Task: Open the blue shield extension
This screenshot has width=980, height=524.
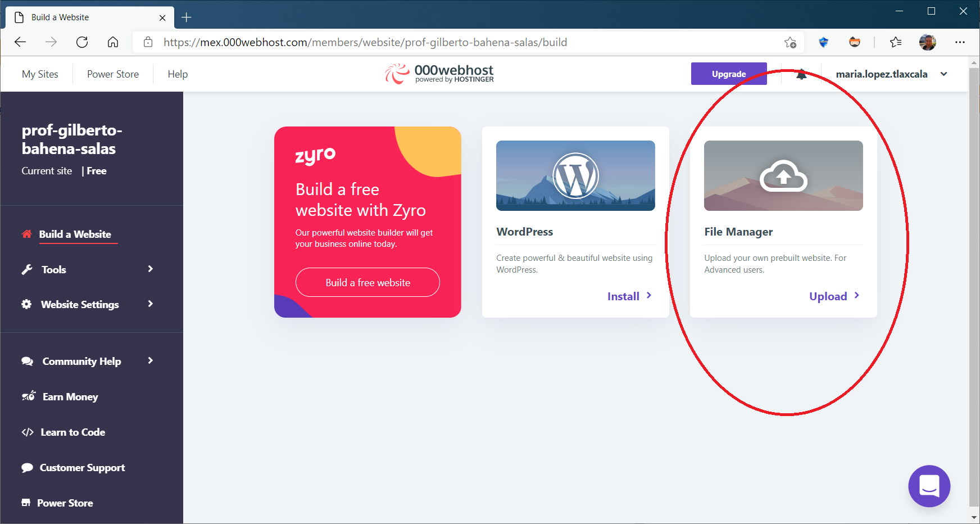Action: (x=824, y=42)
